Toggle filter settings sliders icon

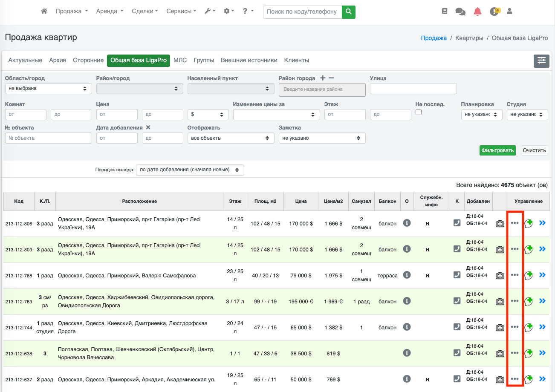coord(541,61)
